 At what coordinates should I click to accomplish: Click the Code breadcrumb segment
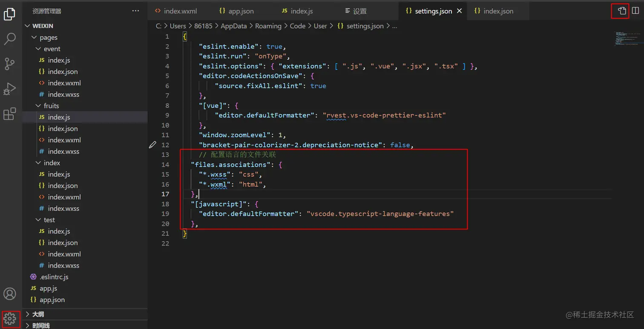298,26
